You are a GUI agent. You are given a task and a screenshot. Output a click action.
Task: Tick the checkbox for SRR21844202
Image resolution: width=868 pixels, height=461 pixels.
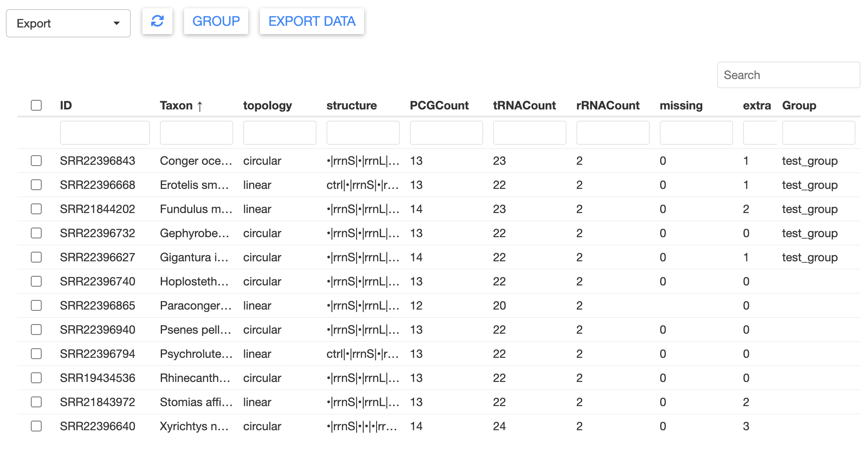pos(36,209)
